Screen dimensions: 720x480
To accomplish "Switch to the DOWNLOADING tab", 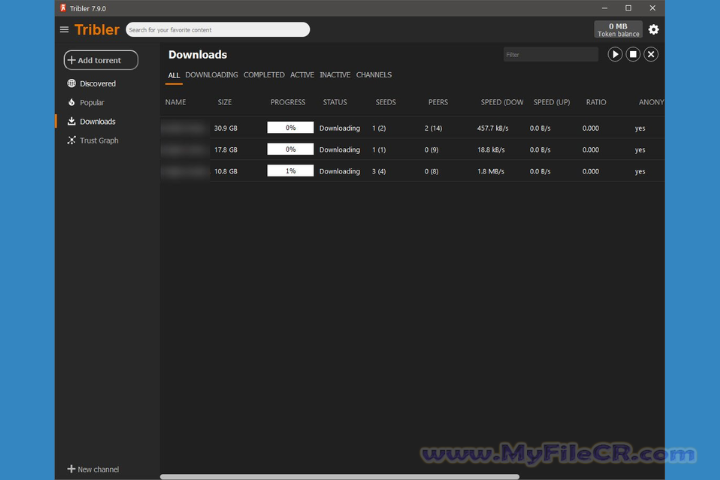I will (x=212, y=75).
